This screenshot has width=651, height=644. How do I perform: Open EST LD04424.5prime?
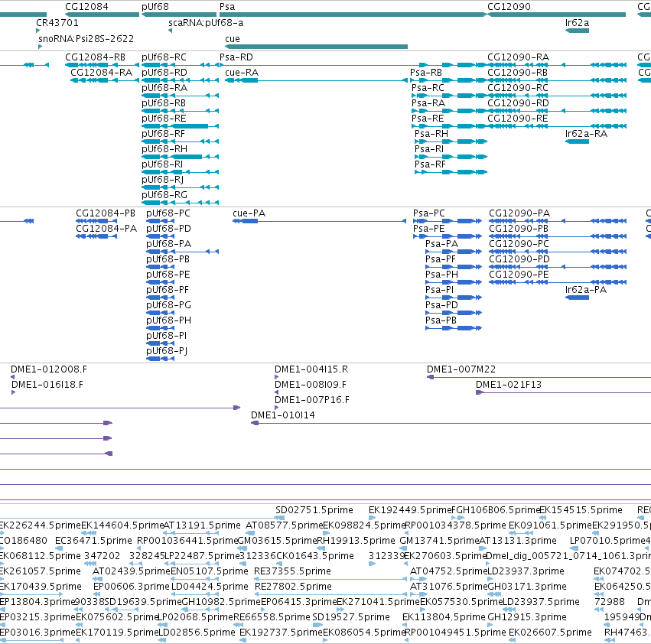210,587
